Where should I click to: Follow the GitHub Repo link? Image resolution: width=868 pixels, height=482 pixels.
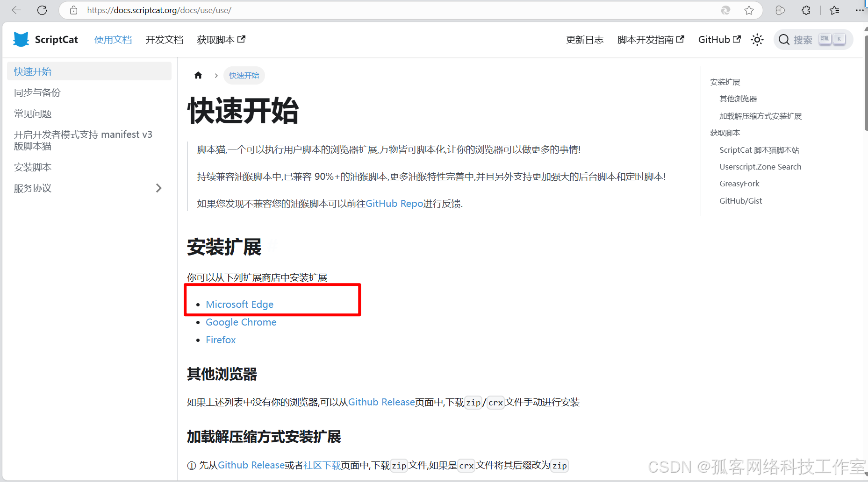(394, 204)
